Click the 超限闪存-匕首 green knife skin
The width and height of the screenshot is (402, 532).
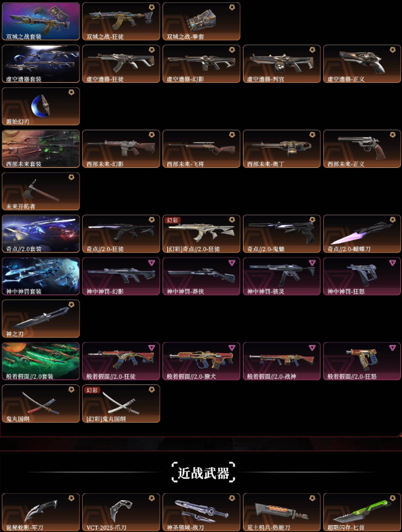[362, 512]
